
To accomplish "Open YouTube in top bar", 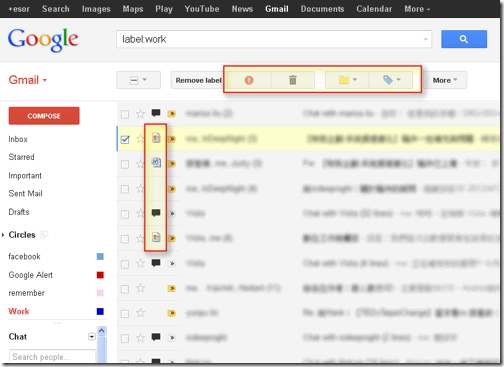I will [202, 9].
